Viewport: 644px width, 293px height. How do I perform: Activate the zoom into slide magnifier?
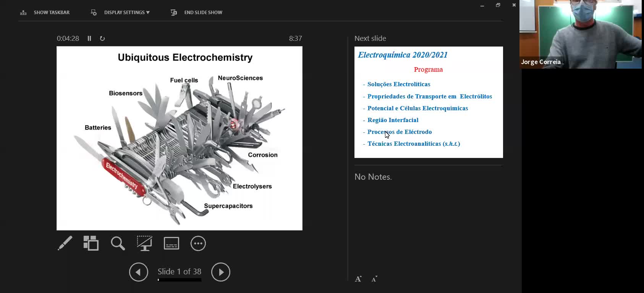[x=118, y=243]
